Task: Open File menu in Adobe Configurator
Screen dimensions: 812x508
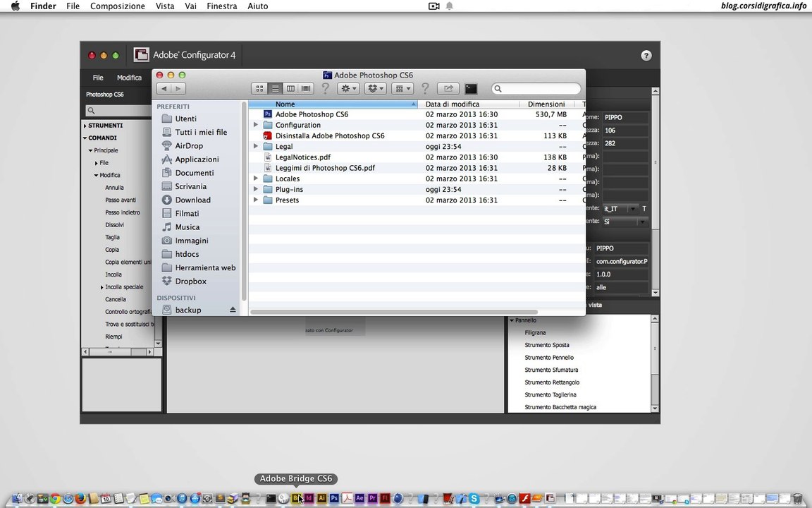Action: pyautogui.click(x=98, y=77)
